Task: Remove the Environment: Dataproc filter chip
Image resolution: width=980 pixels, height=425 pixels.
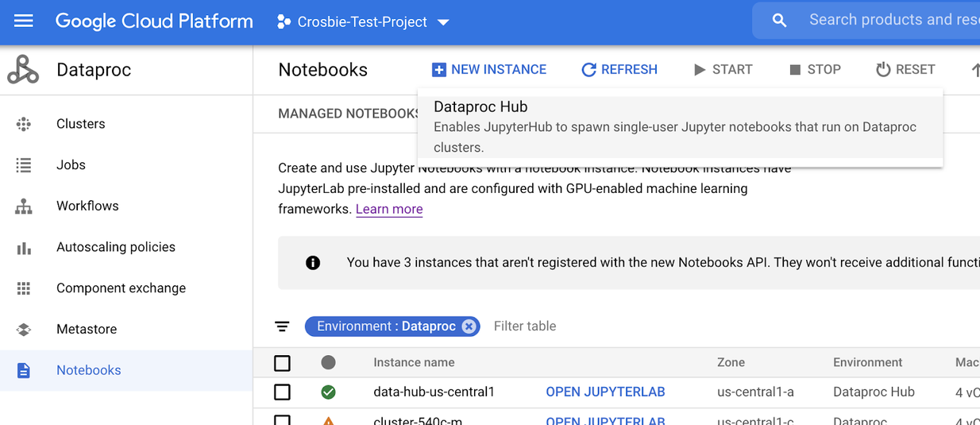Action: (469, 326)
